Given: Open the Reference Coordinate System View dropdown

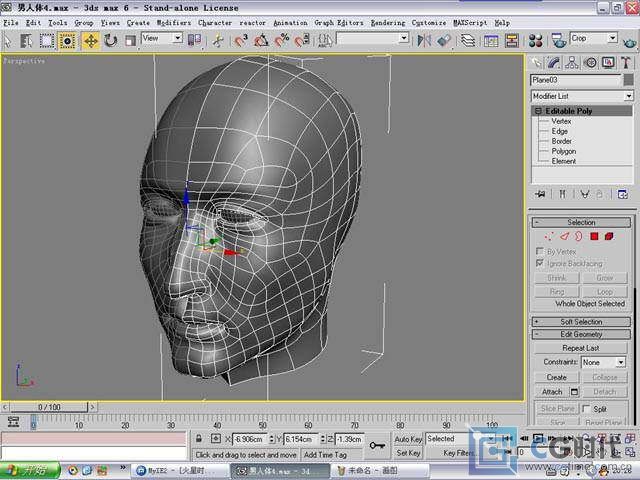Looking at the screenshot, I should tap(162, 39).
